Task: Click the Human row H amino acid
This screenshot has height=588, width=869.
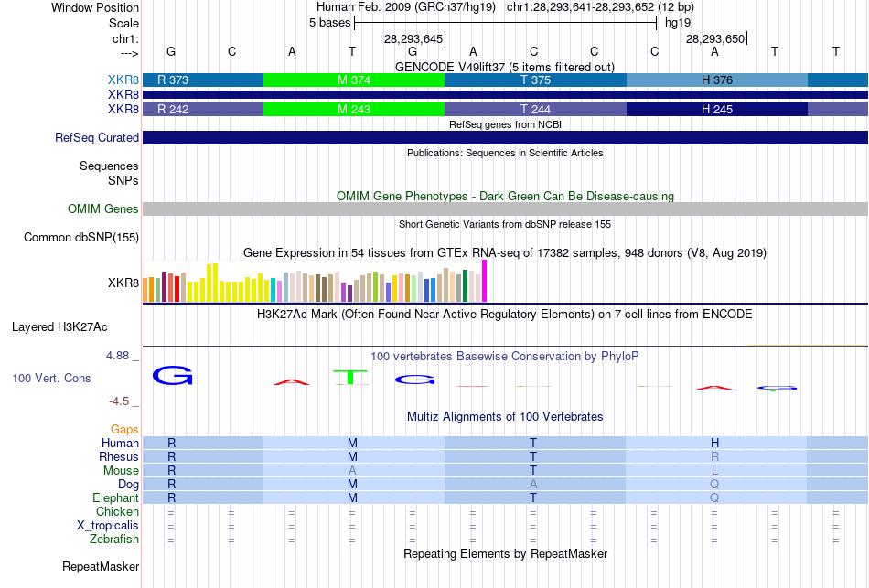Action: coord(715,443)
